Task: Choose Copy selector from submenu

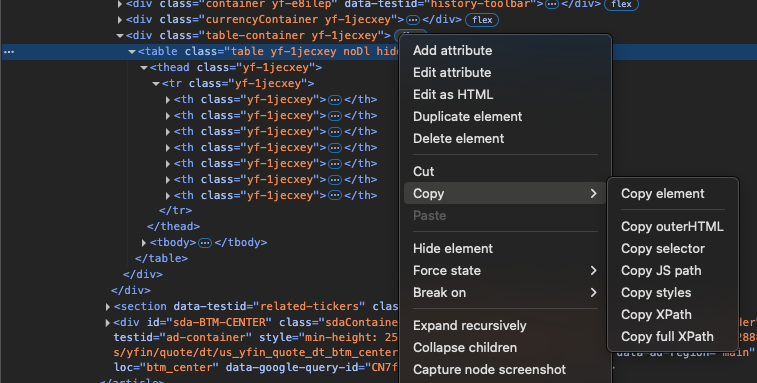Action: coord(663,249)
